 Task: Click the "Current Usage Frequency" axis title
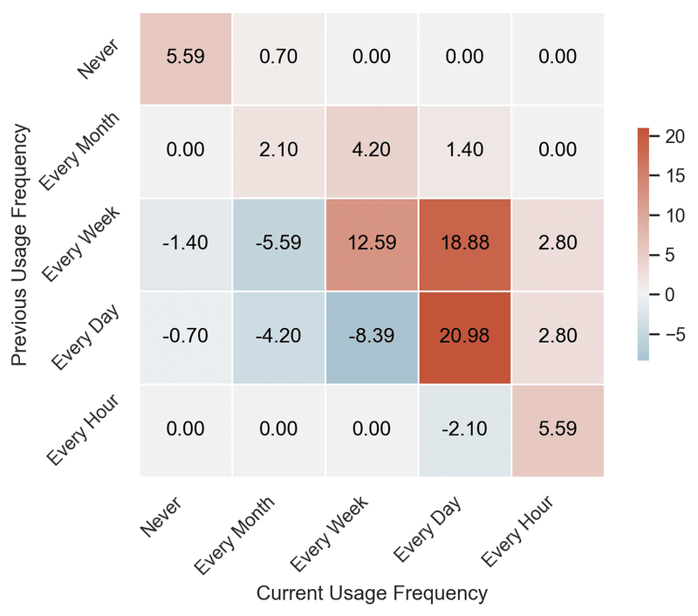tap(372, 594)
